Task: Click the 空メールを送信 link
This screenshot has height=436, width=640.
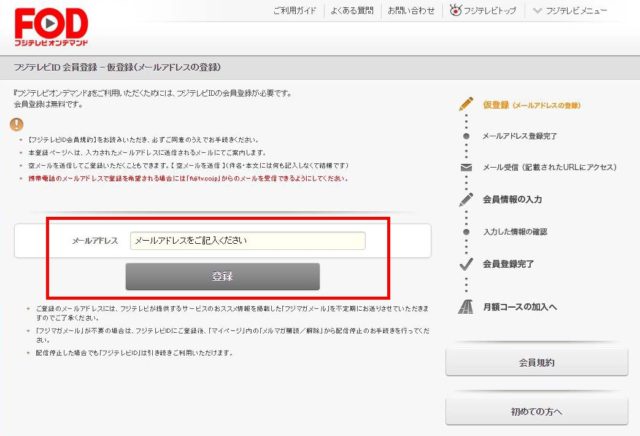Action: point(198,165)
